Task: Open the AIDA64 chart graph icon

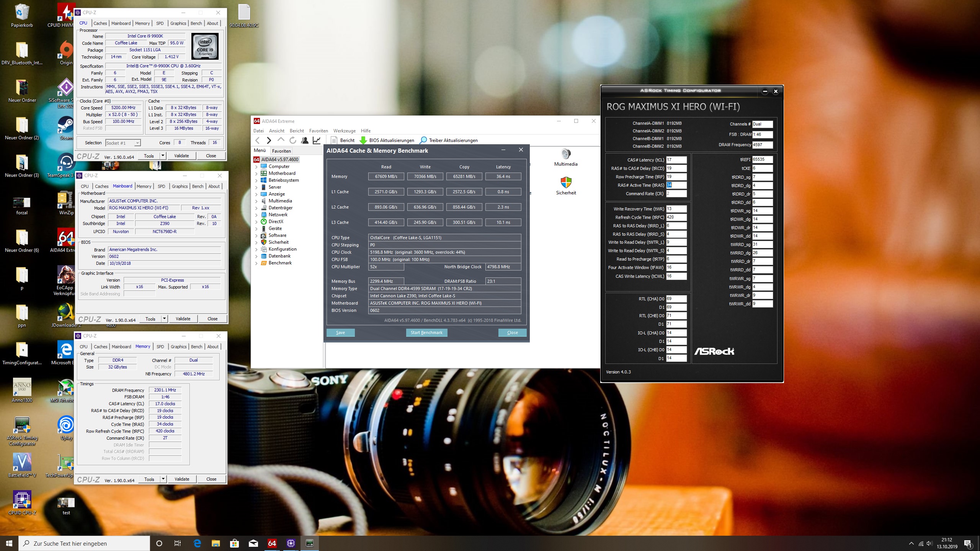Action: point(317,140)
